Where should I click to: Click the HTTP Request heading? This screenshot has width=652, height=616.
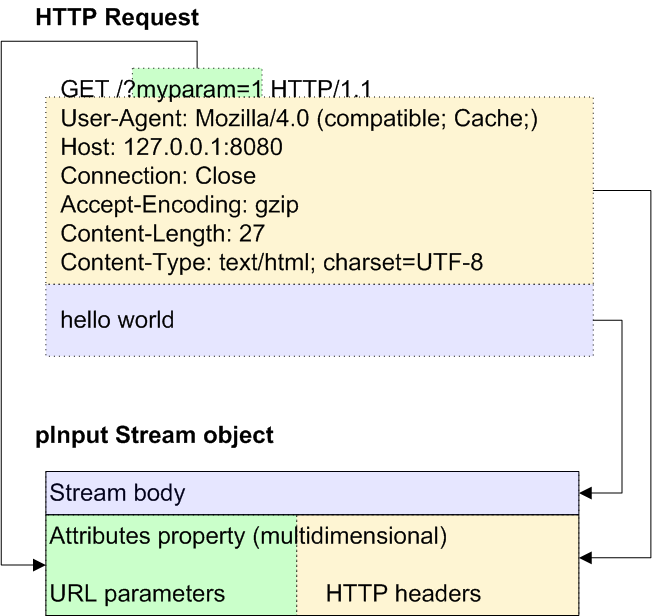117,18
